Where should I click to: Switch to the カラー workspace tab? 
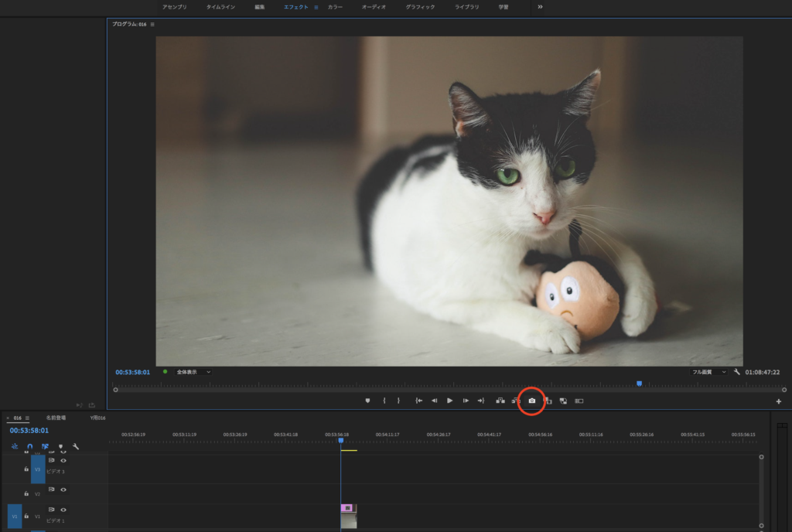click(x=335, y=7)
